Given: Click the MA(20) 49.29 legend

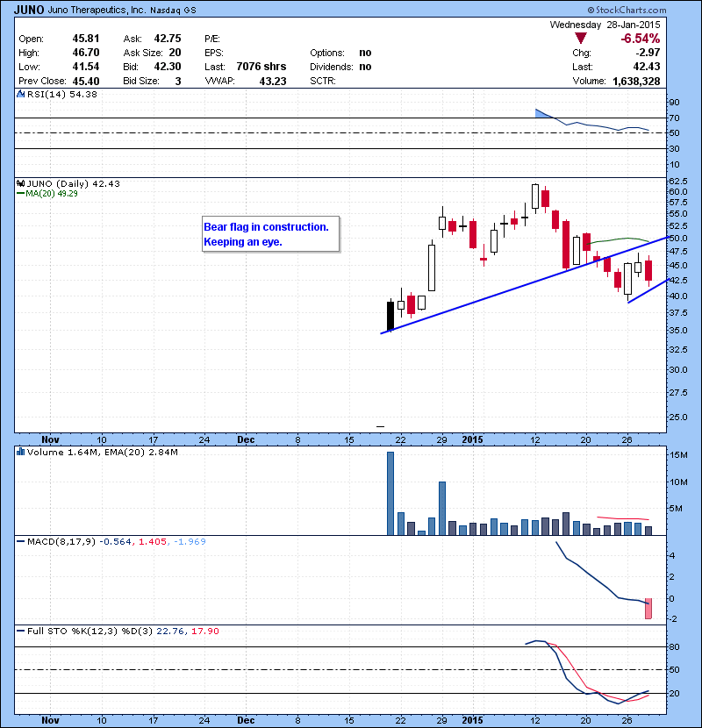Looking at the screenshot, I should [x=47, y=193].
